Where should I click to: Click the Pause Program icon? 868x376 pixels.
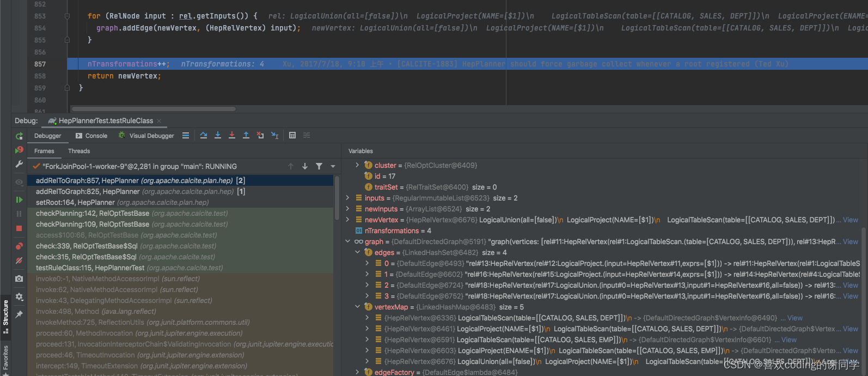(19, 214)
